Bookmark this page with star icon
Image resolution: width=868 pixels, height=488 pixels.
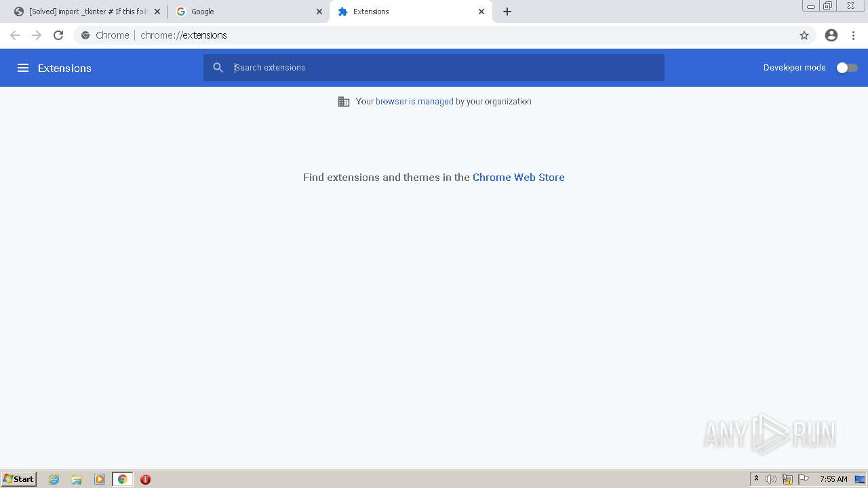point(804,35)
